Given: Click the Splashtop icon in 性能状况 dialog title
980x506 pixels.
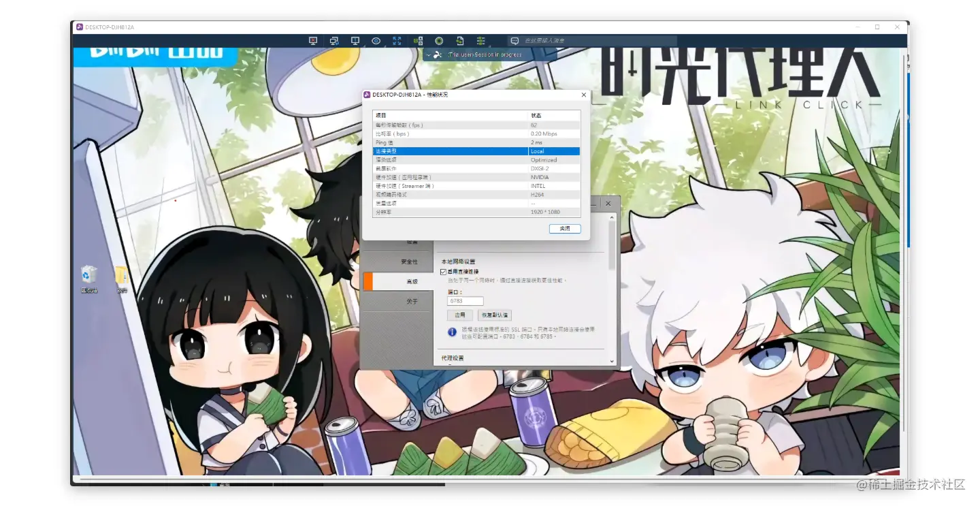Looking at the screenshot, I should click(367, 95).
